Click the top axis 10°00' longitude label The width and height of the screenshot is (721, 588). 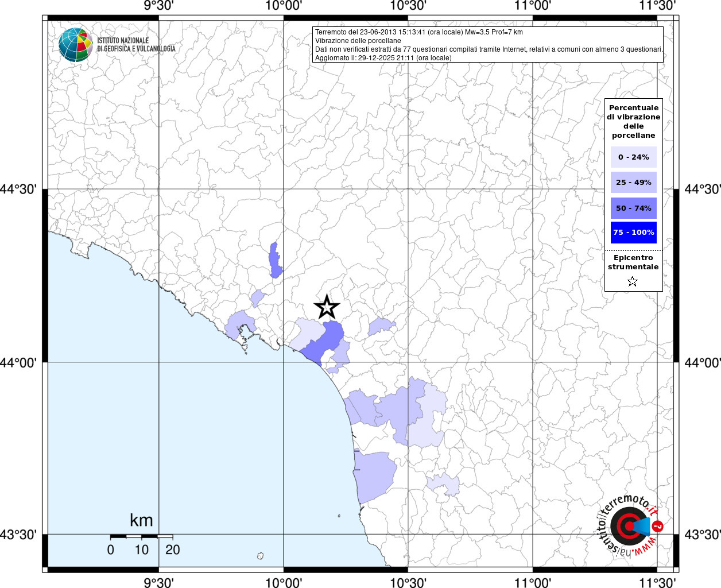point(284,6)
